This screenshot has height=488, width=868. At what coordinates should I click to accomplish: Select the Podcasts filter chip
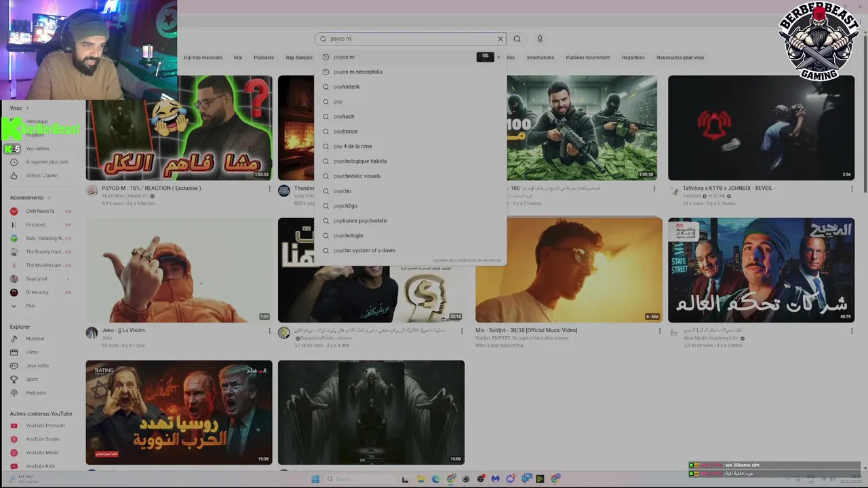[x=264, y=58]
